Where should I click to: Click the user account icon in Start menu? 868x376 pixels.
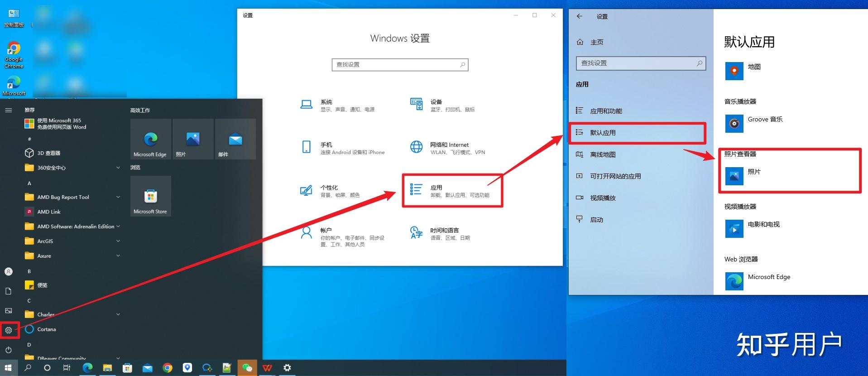9,271
